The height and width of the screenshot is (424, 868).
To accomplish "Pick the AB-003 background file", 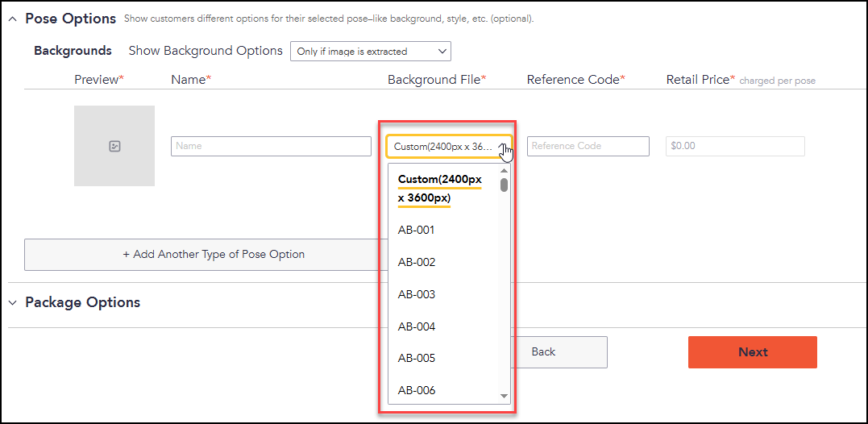I will (x=416, y=294).
